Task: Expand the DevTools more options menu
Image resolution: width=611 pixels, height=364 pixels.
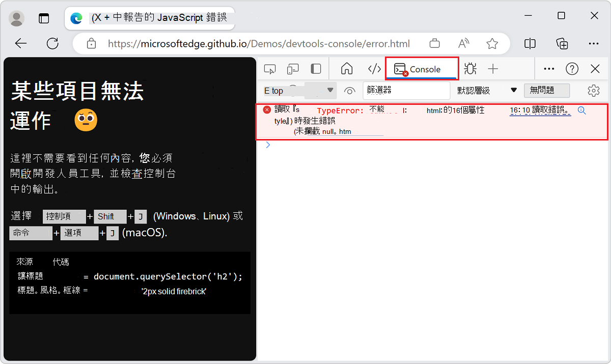Action: pos(548,68)
